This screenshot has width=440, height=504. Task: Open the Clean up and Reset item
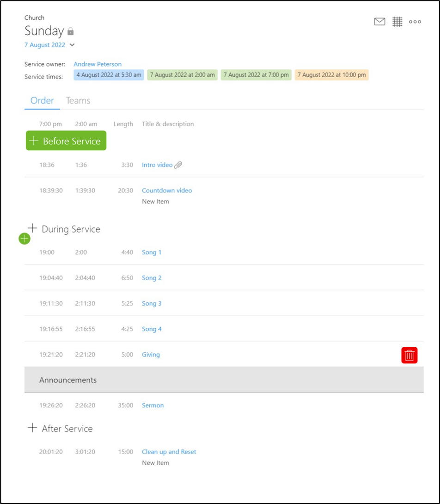pos(169,452)
